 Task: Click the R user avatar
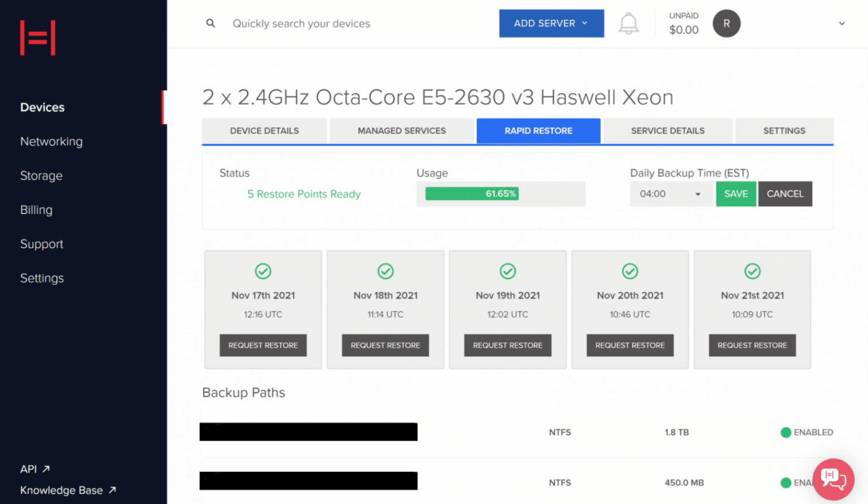coord(726,24)
